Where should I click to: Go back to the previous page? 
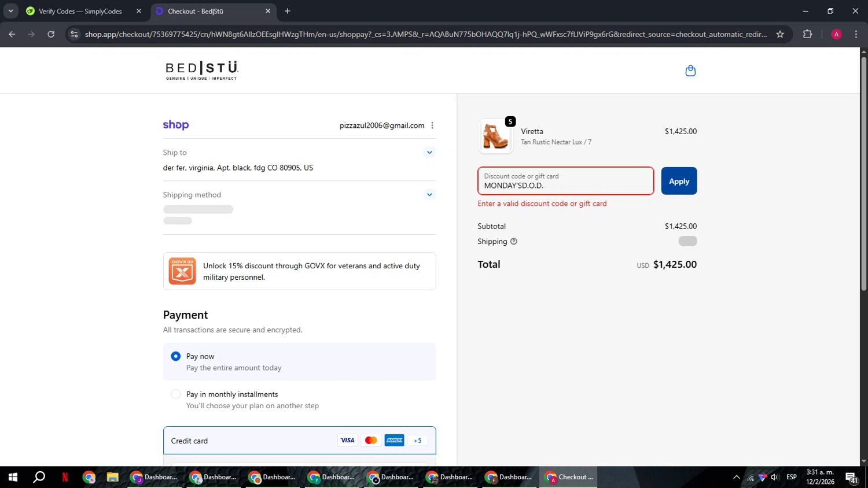pyautogui.click(x=12, y=34)
